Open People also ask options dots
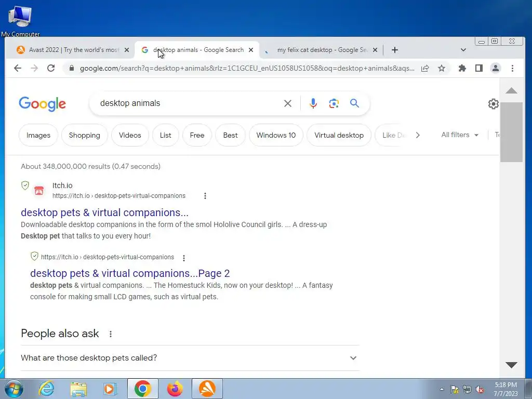Image resolution: width=532 pixels, height=399 pixels. pyautogui.click(x=110, y=334)
